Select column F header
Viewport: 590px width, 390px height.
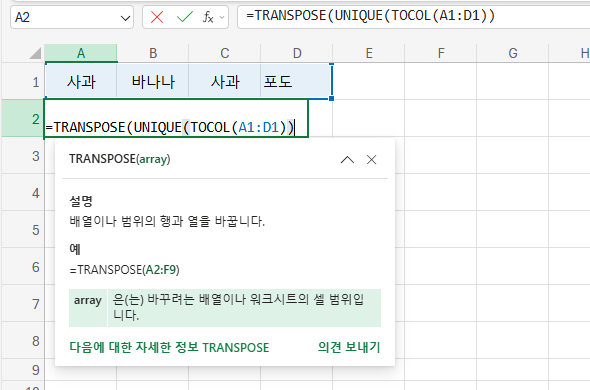[441, 53]
